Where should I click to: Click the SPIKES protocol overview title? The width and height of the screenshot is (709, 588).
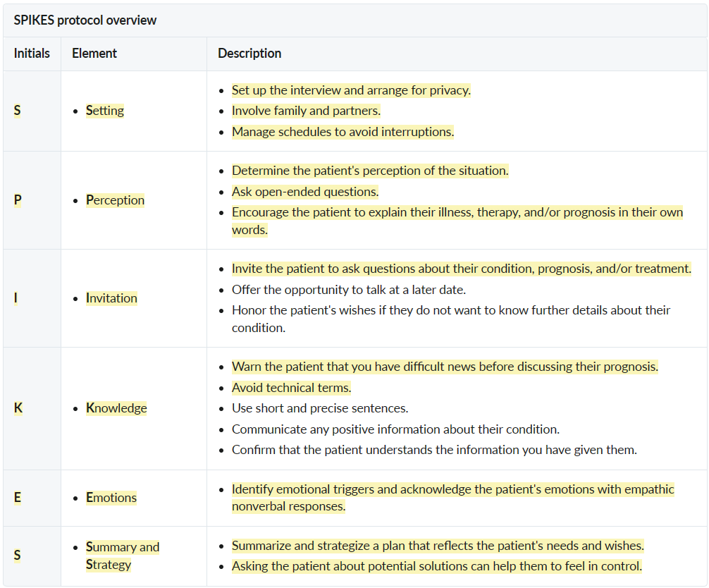pos(85,20)
